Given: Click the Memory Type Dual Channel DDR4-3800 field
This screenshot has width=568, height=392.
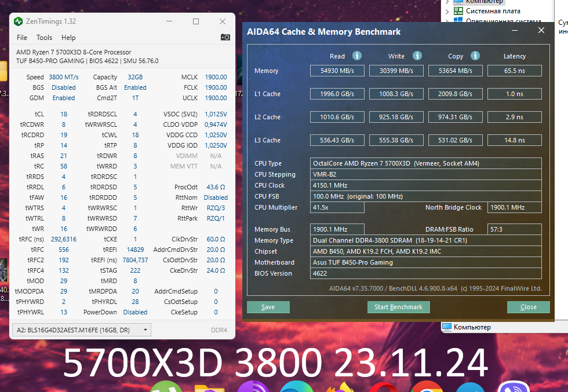Looking at the screenshot, I should tap(426, 240).
